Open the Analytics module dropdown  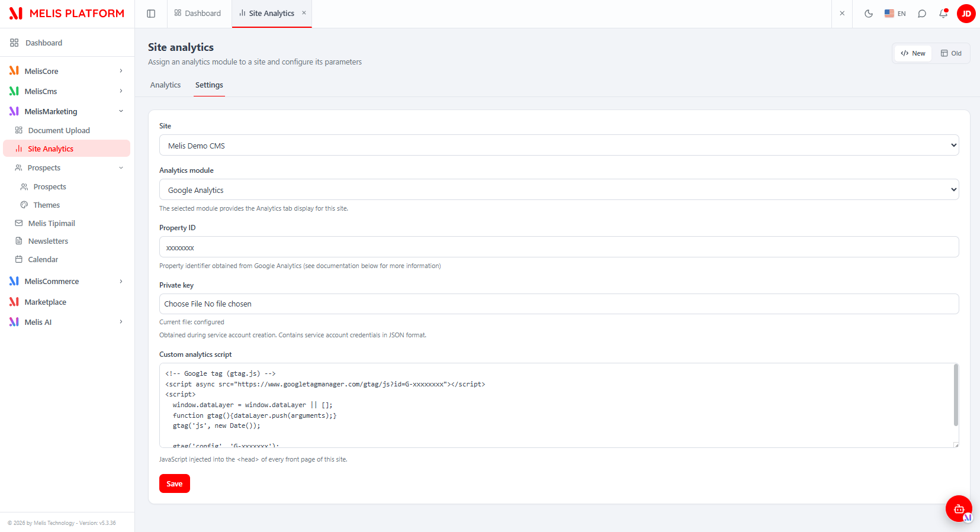[559, 189]
